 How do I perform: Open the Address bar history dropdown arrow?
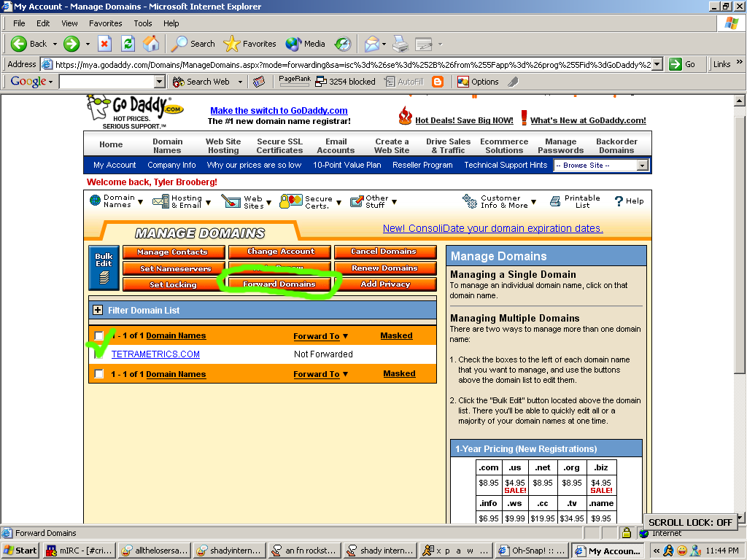coord(657,64)
